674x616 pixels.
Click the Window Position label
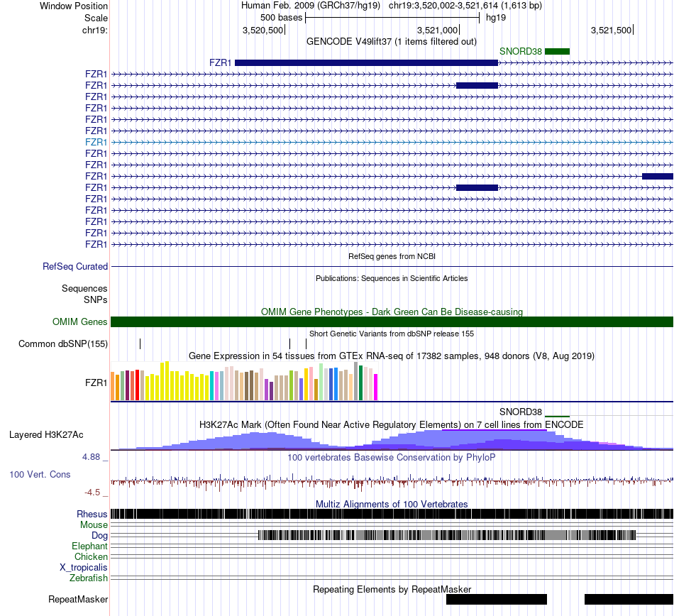point(74,6)
